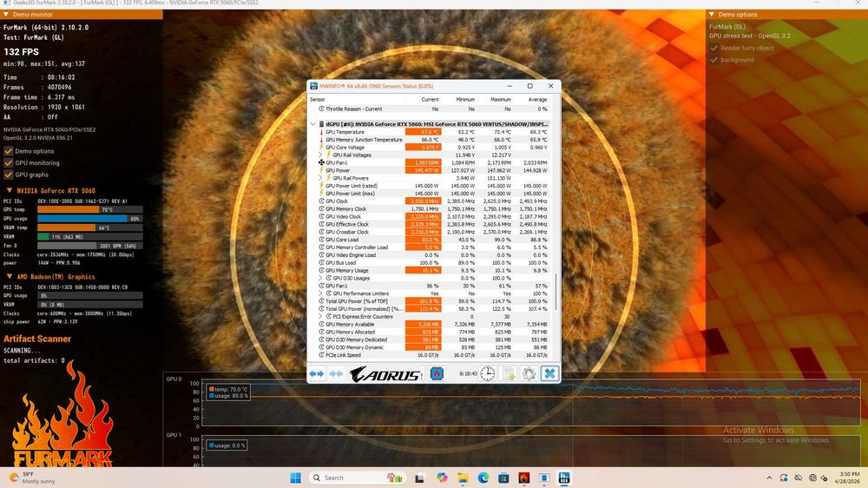Screen dimensions: 868x488
Task: Click the Average column header in HWiNFO
Action: [x=531, y=100]
